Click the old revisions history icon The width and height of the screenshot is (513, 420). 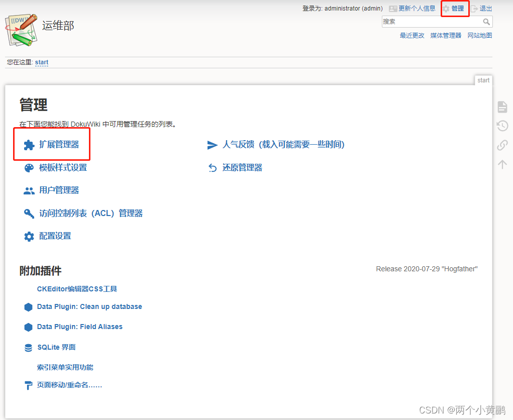pyautogui.click(x=502, y=126)
